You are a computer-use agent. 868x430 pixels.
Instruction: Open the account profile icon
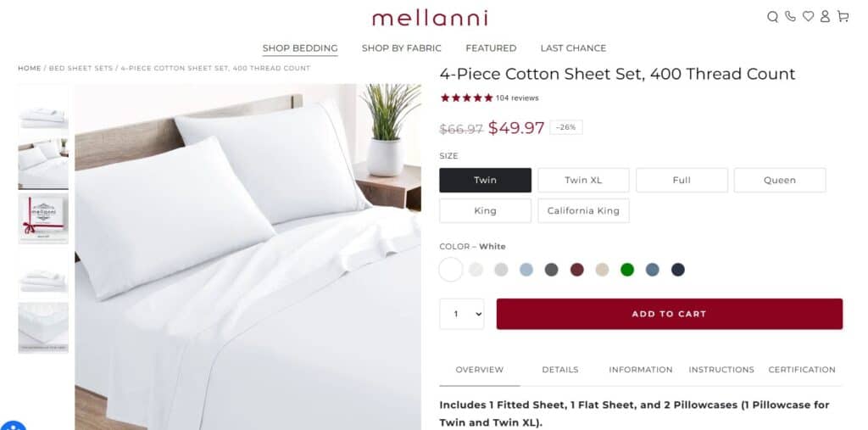825,17
